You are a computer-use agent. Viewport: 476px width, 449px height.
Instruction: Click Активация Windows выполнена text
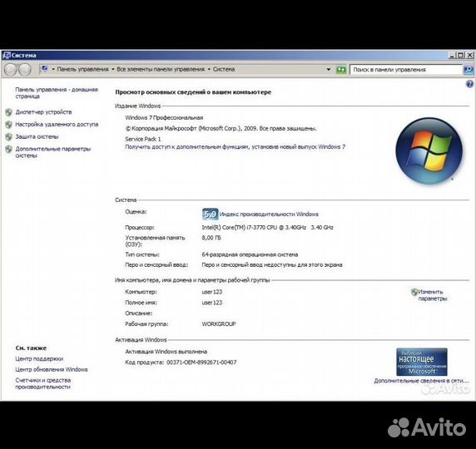tap(166, 352)
